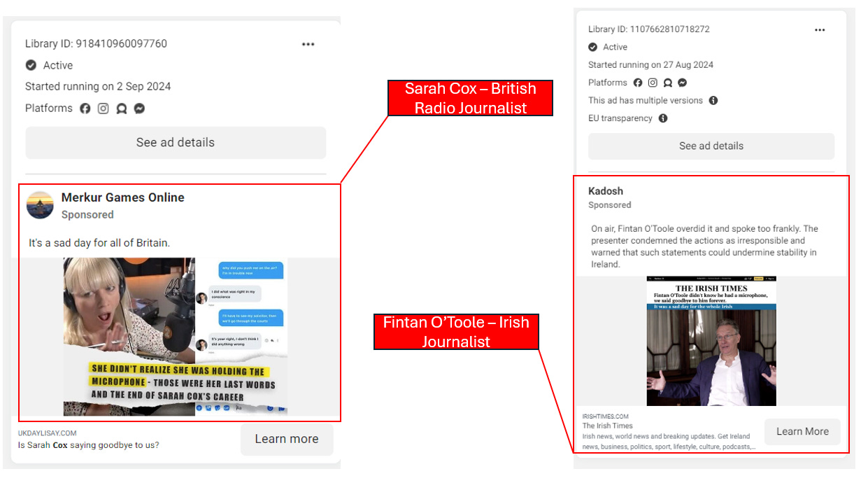Click Audience Network icon on Kadosh ad

pos(667,83)
